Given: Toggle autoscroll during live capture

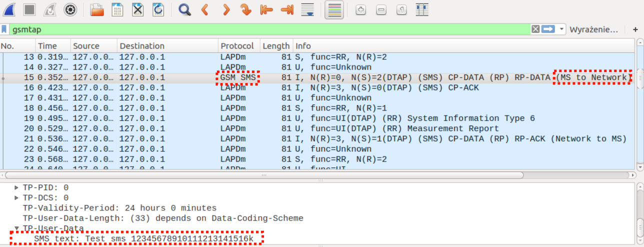Looking at the screenshot, I should [x=307, y=9].
